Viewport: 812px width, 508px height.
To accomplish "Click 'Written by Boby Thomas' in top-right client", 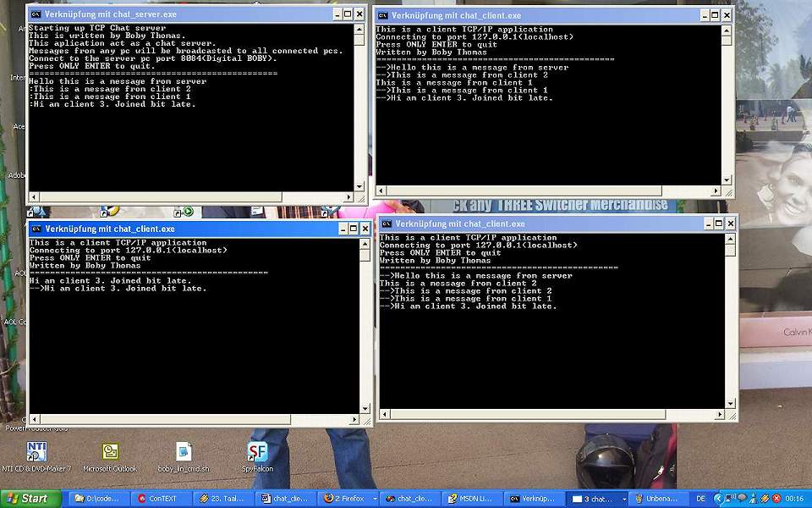I will pyautogui.click(x=431, y=52).
